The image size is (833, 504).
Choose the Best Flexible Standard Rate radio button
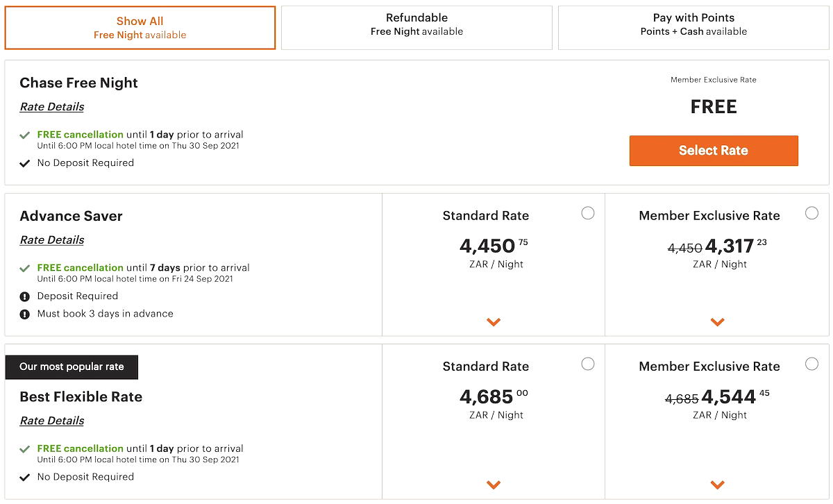(x=588, y=364)
